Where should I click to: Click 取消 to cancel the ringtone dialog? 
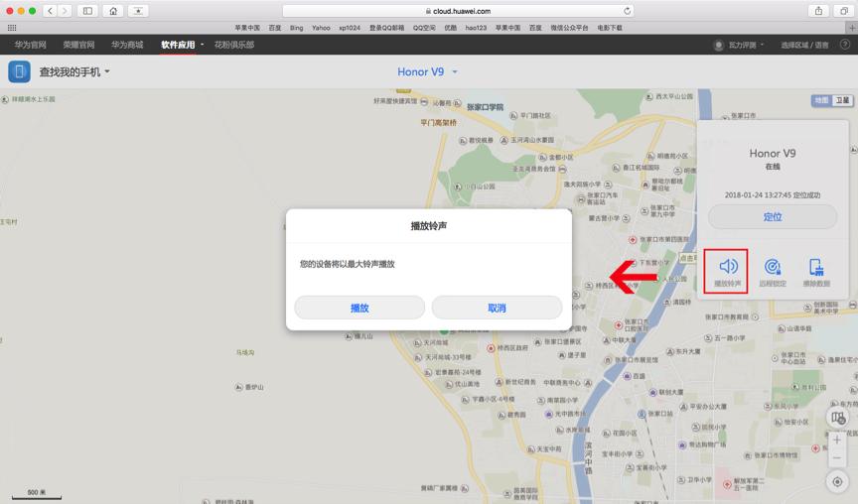pyautogui.click(x=497, y=308)
